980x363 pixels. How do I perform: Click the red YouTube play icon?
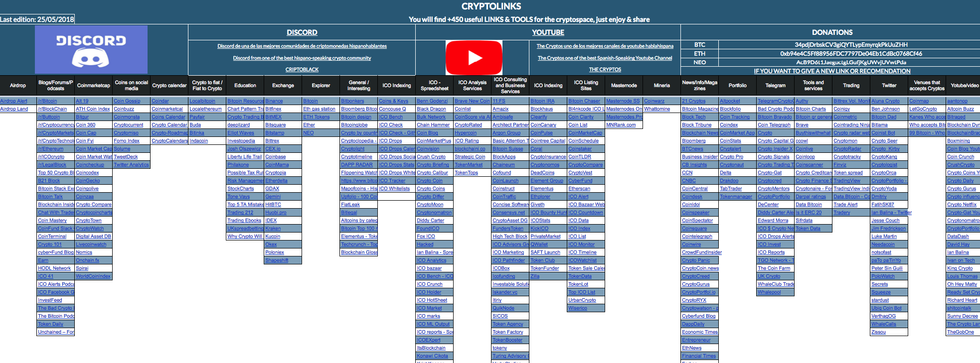474,58
